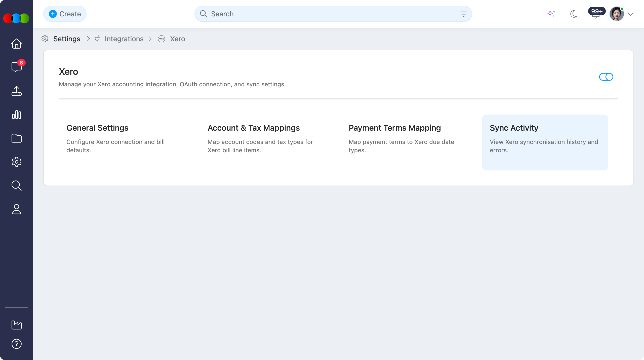644x360 pixels.
Task: Click the Xero breadcrumb item
Action: click(177, 39)
